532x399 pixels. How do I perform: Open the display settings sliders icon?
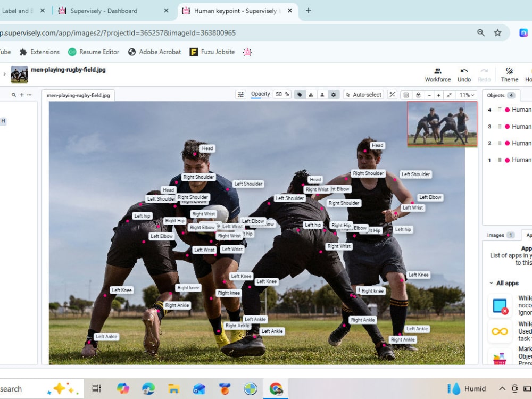pyautogui.click(x=240, y=95)
